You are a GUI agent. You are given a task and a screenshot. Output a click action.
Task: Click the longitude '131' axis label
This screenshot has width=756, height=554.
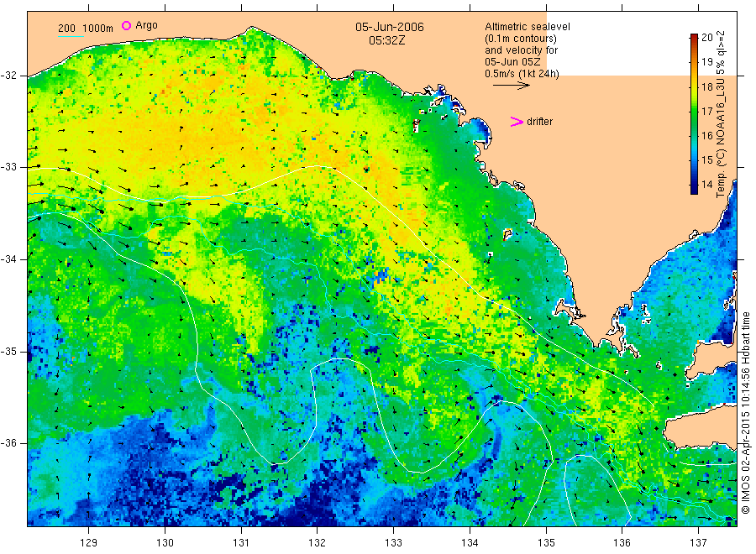(x=241, y=543)
